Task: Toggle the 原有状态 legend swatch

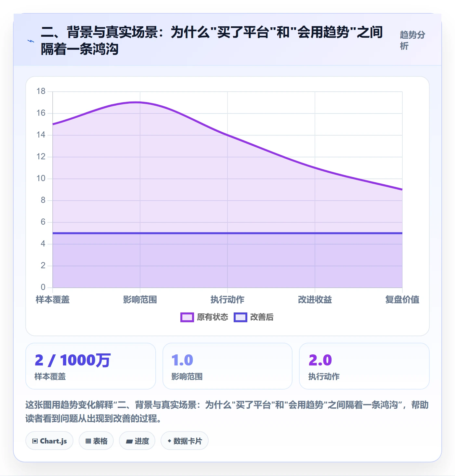Action: click(x=187, y=317)
